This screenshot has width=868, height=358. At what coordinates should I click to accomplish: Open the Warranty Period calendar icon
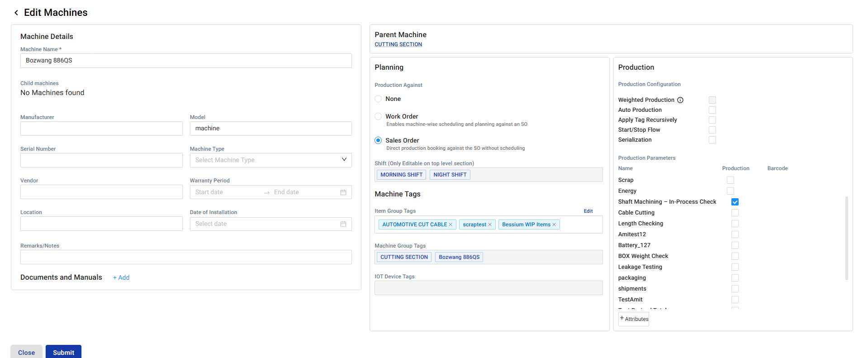343,192
